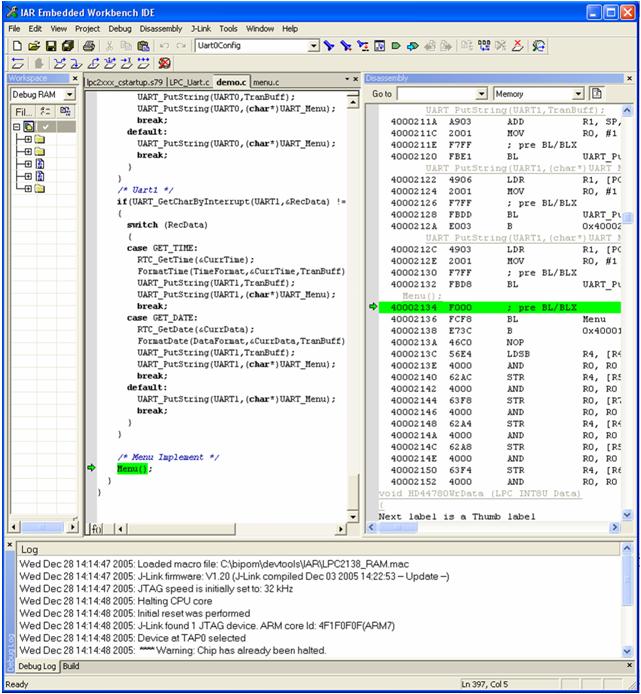Click the Step Into debug icon
Image resolution: width=641 pixels, height=694 pixels.
tap(76, 63)
